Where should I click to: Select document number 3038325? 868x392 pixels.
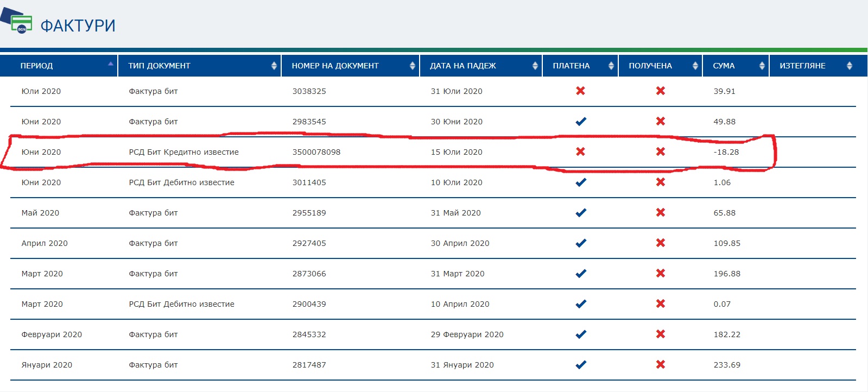tap(309, 91)
